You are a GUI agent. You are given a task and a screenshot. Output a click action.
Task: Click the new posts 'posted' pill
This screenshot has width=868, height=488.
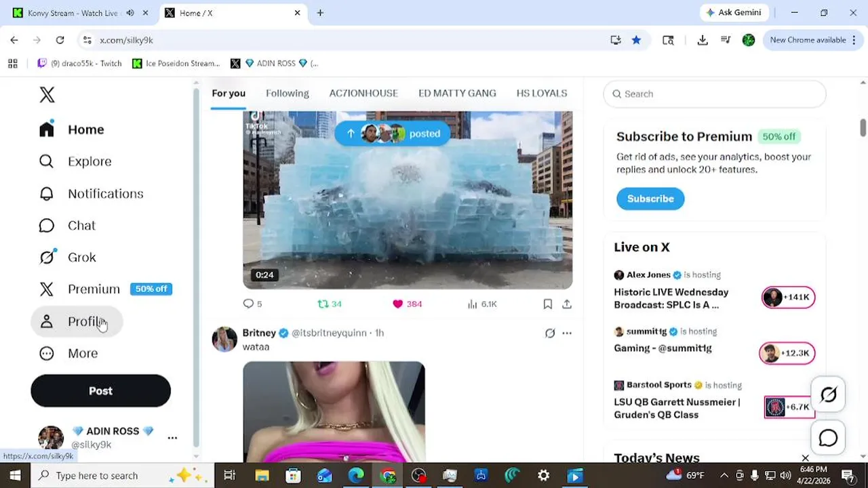tap(392, 134)
